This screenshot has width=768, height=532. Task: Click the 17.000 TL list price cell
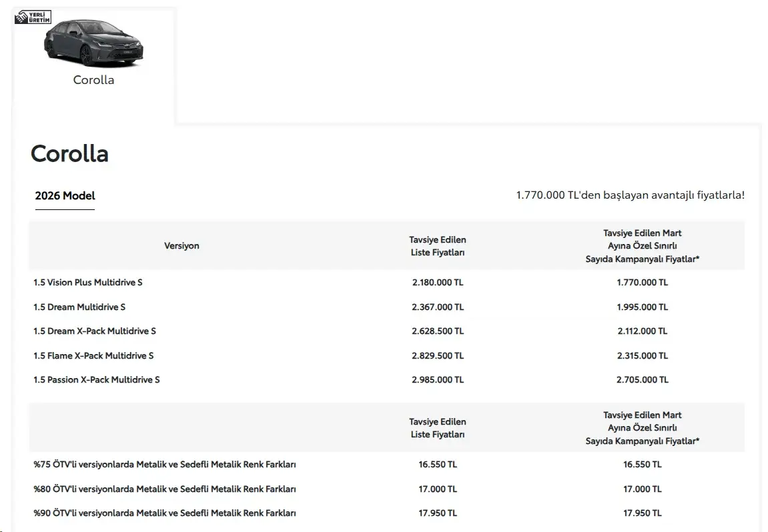coord(438,489)
